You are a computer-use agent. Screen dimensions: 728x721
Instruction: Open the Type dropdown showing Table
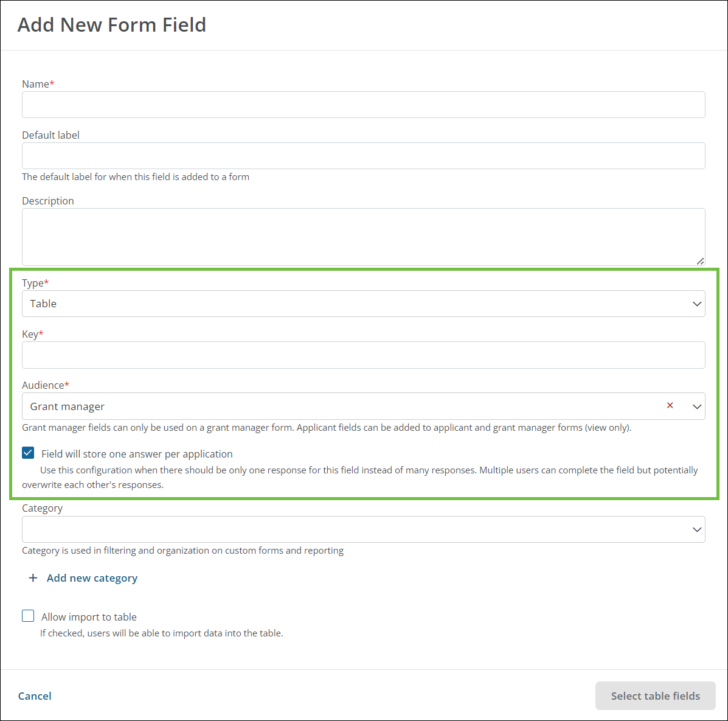pos(365,304)
